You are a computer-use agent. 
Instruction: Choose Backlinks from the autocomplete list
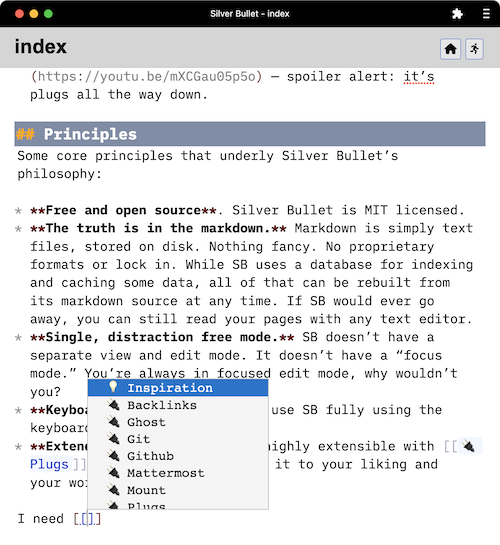(178, 405)
